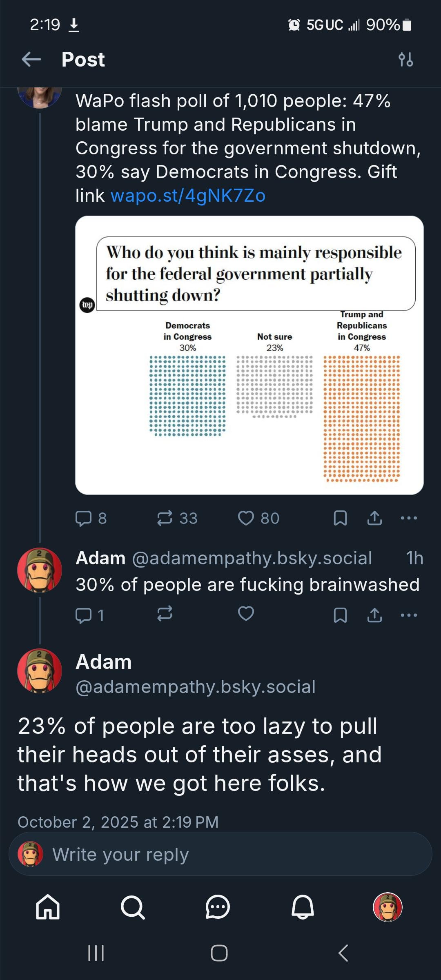
Task: Open @adamempathy.bsky.social handle in main post
Action: (x=196, y=687)
